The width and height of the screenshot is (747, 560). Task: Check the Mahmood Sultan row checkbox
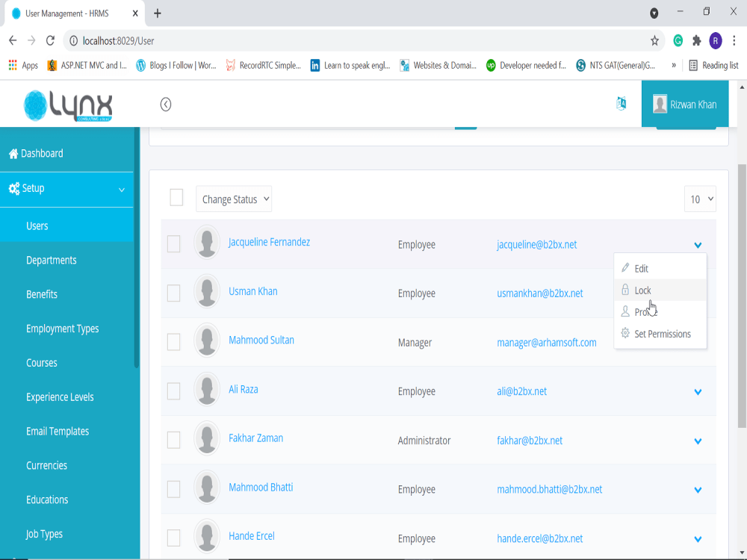click(173, 342)
